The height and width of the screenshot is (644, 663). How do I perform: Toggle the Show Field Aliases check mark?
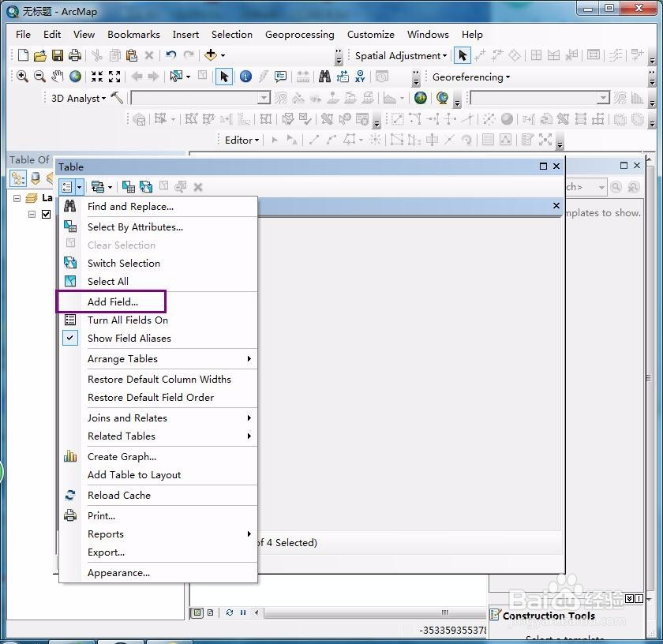[70, 338]
